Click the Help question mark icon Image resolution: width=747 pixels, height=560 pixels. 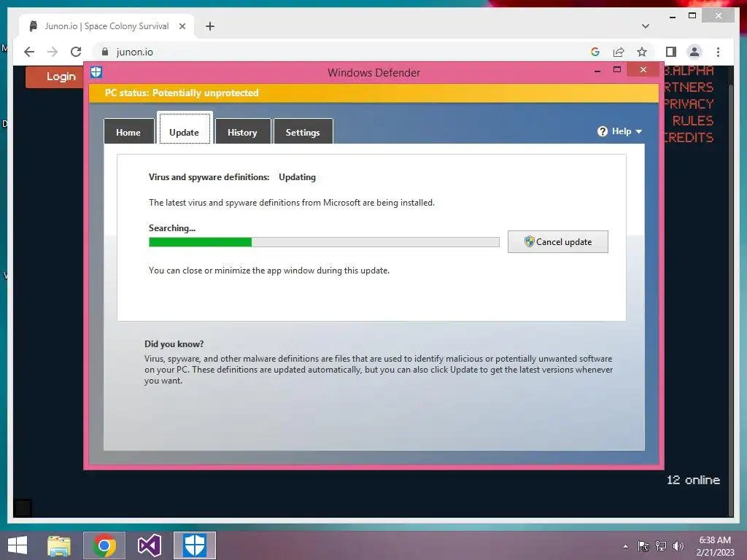click(603, 131)
